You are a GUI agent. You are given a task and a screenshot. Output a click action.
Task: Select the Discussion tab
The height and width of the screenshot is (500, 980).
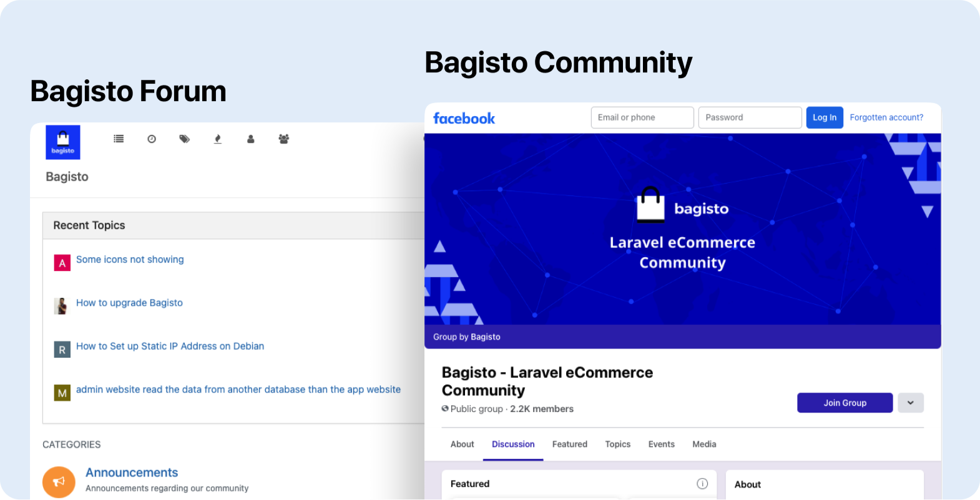click(513, 444)
